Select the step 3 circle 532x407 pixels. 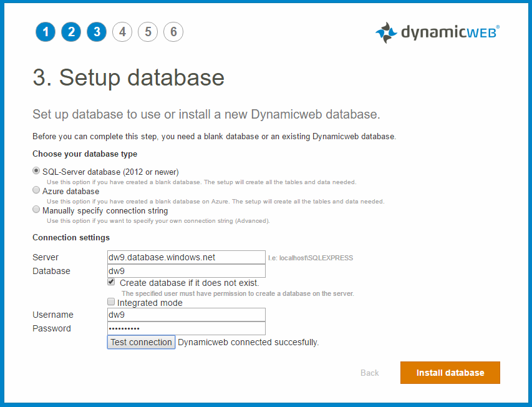click(97, 32)
